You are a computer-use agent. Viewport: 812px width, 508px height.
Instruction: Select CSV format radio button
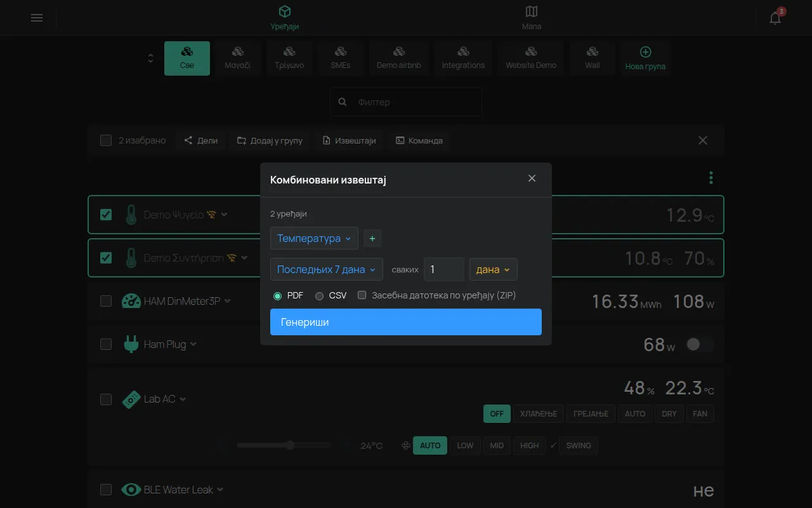click(x=320, y=296)
